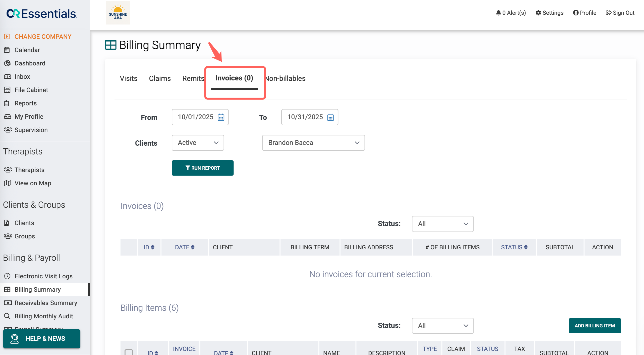
Task: Click the alerts bell icon
Action: [498, 12]
